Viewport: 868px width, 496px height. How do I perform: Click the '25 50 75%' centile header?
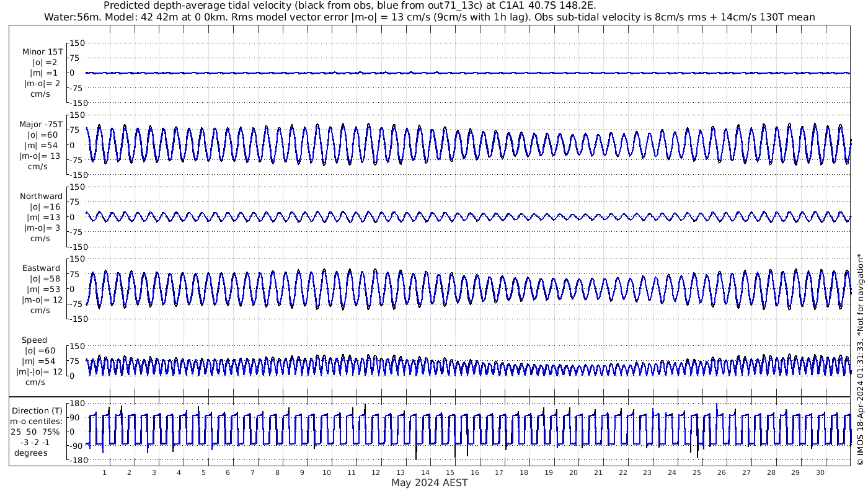tap(36, 432)
